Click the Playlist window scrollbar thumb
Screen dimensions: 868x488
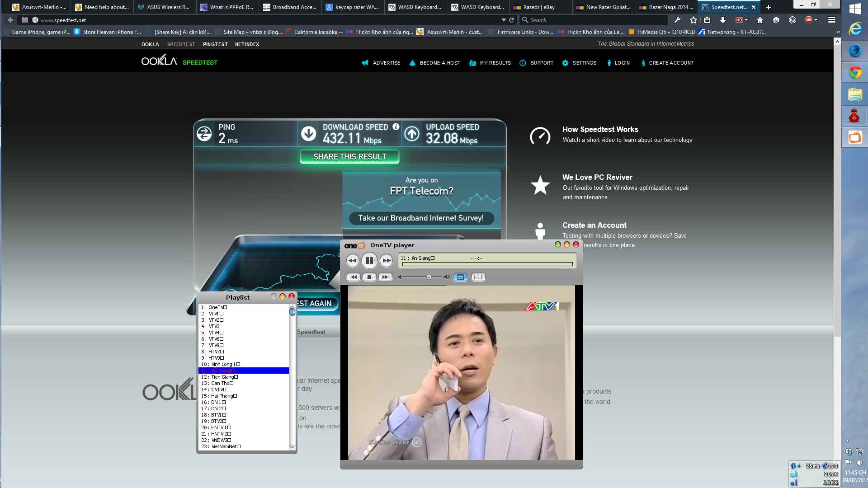pyautogui.click(x=292, y=311)
